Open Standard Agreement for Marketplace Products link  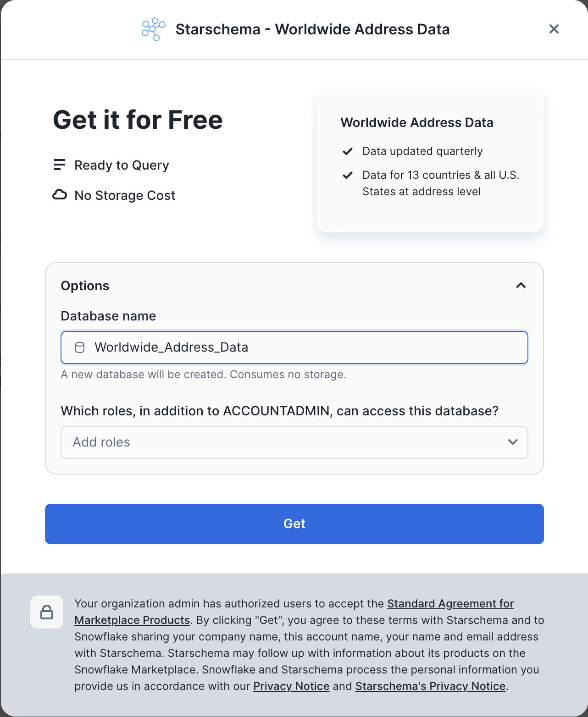coord(450,604)
